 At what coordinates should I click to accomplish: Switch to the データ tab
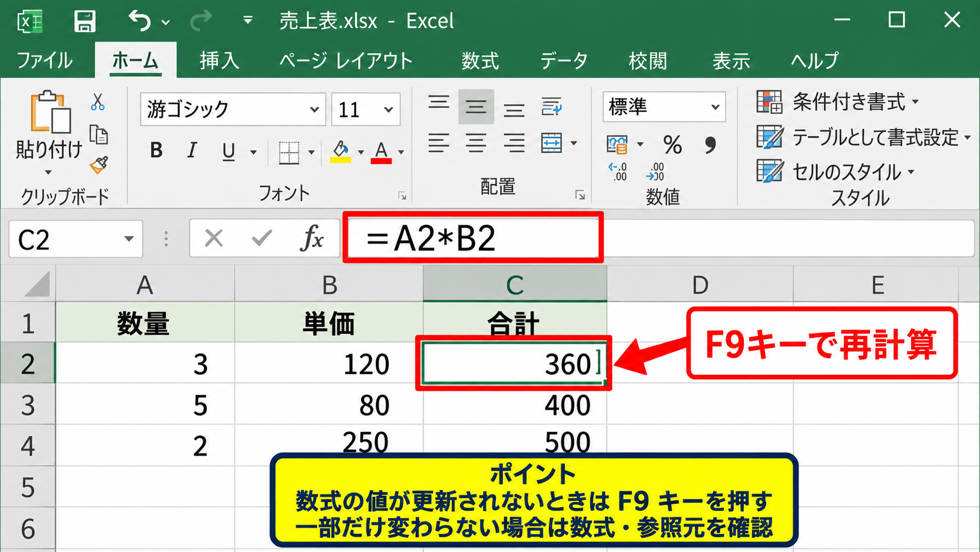pyautogui.click(x=564, y=60)
